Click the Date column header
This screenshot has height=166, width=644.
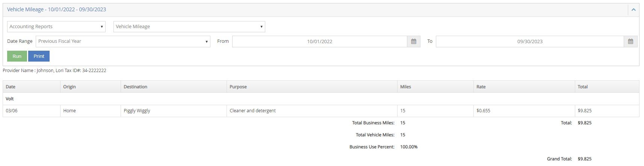(11, 87)
